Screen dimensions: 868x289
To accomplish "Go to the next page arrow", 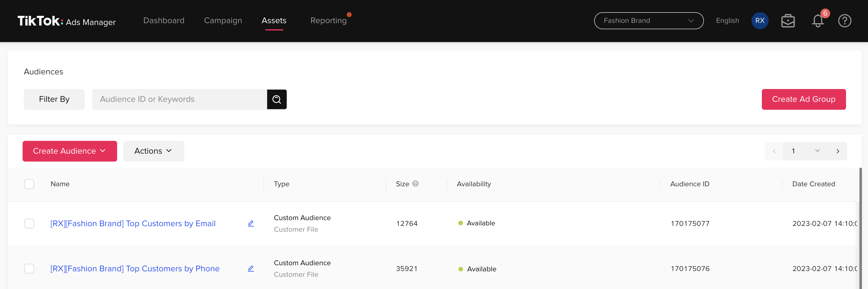I will tap(838, 151).
